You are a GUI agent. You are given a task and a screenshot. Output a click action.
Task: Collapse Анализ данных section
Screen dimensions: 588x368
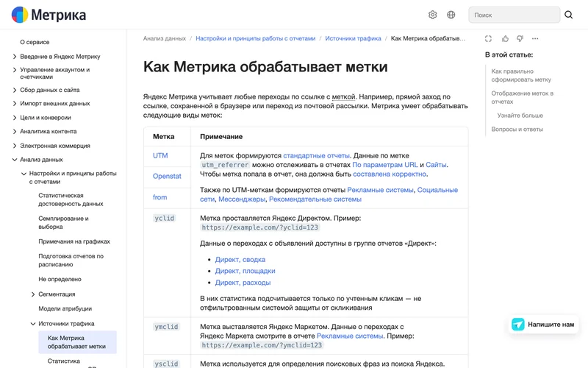tap(15, 160)
